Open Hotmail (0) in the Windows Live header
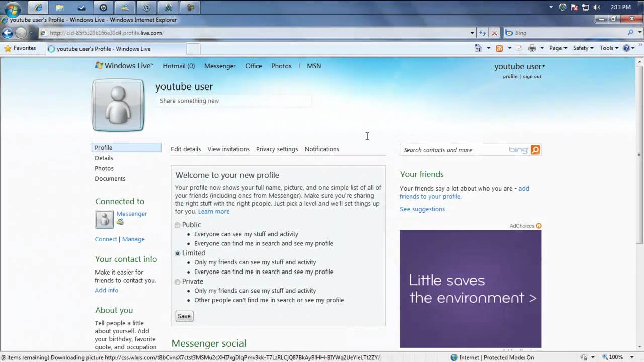 179,66
